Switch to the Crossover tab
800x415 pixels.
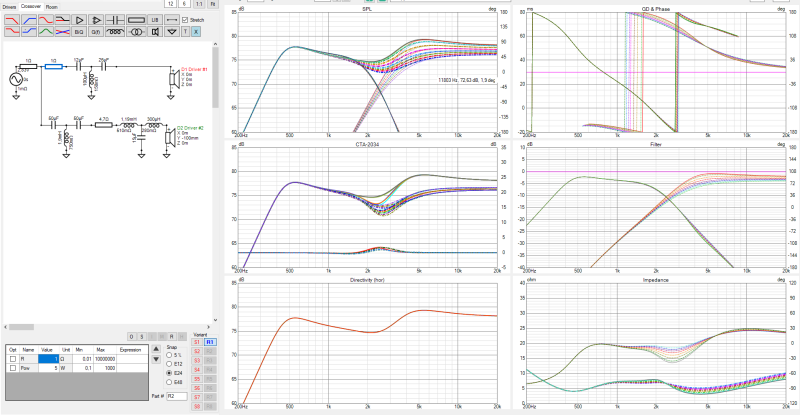click(31, 6)
